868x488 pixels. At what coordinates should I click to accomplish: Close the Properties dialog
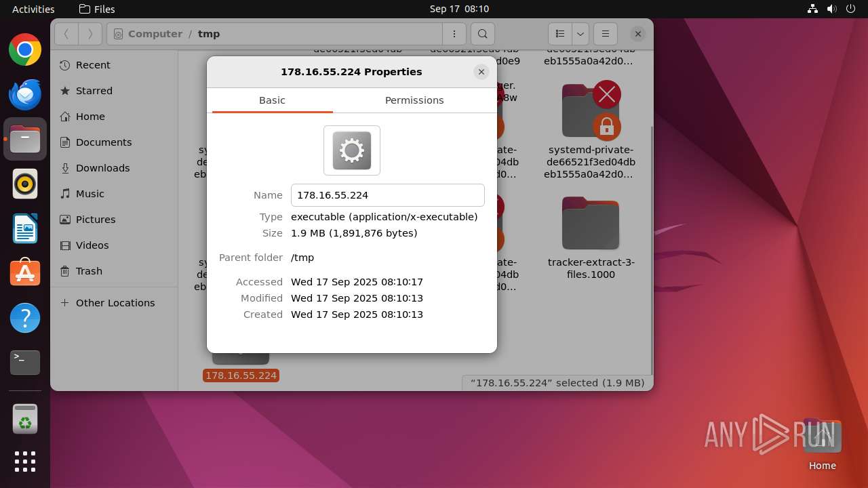click(481, 72)
